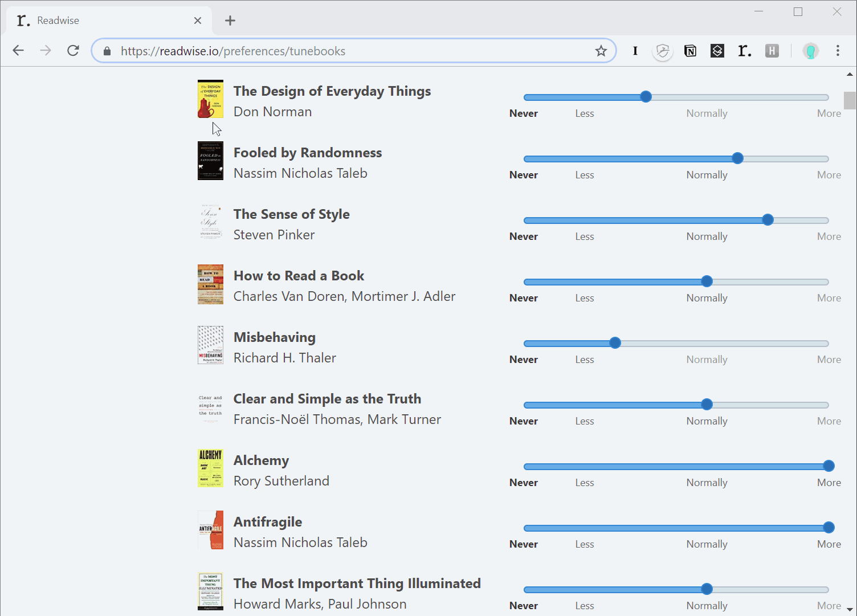Close the Readwise tab
The height and width of the screenshot is (616, 857).
click(x=198, y=21)
